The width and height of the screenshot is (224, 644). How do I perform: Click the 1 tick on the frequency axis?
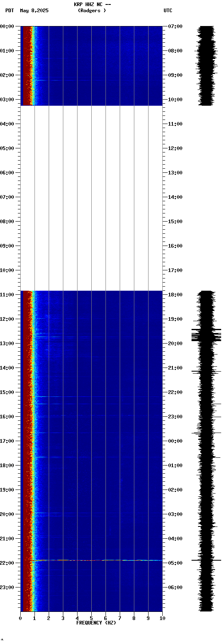tap(34, 618)
